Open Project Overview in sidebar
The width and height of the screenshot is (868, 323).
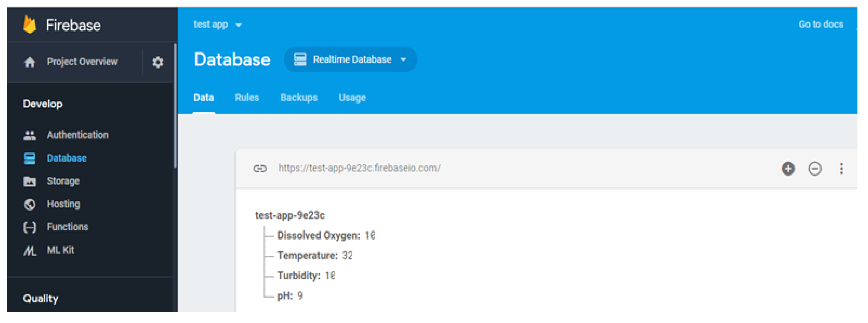(x=82, y=62)
